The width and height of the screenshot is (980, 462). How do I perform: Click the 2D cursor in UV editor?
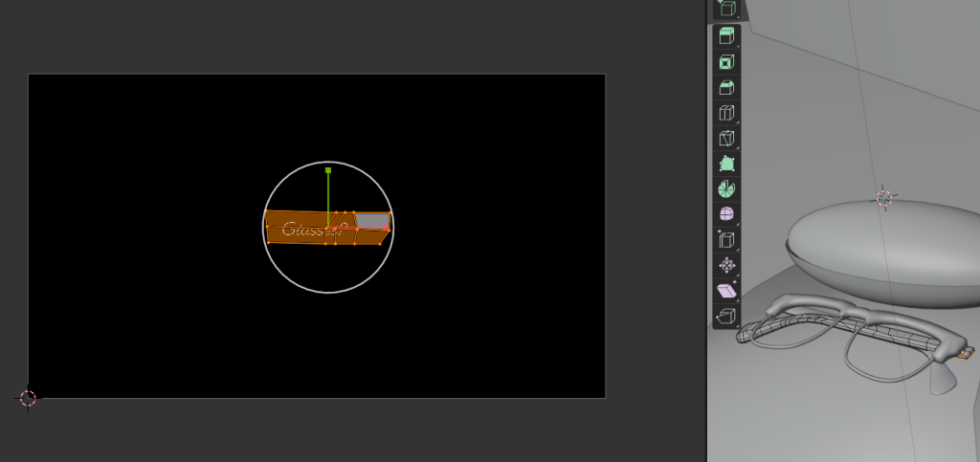[28, 398]
